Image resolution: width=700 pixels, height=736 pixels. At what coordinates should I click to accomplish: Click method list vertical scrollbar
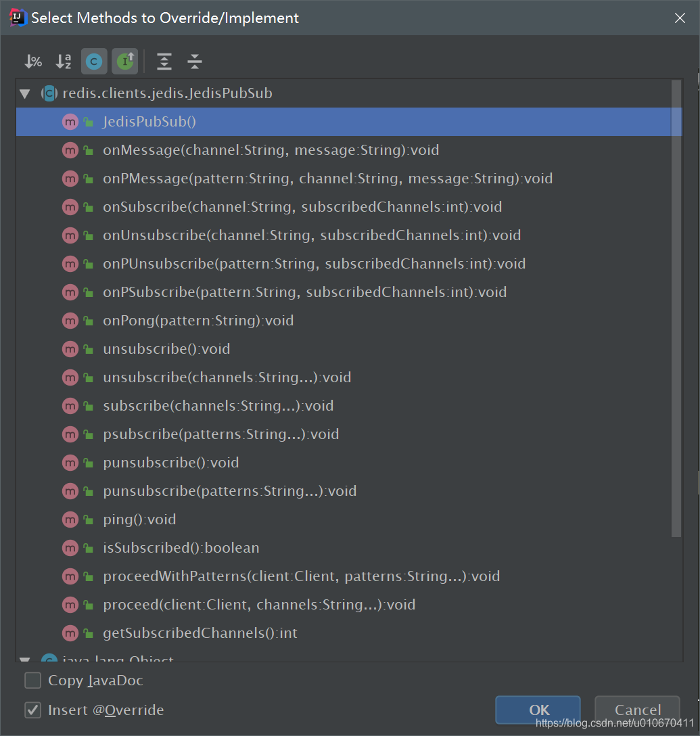pos(676,308)
